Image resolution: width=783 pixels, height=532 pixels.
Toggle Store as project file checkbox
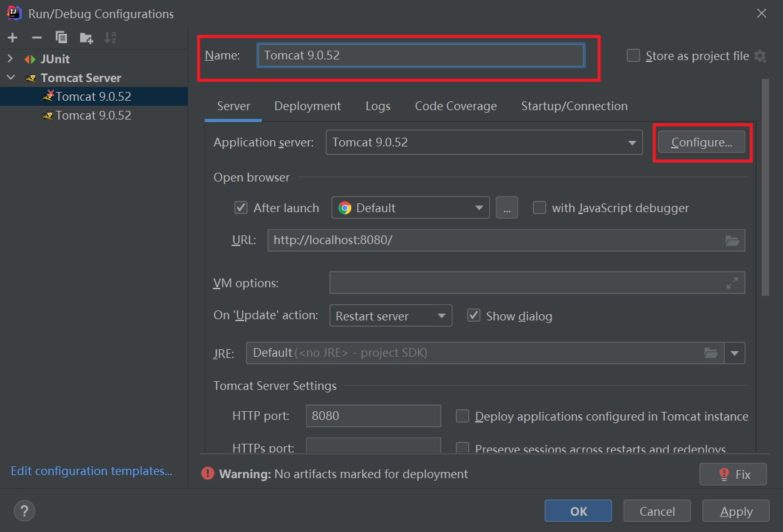[633, 56]
